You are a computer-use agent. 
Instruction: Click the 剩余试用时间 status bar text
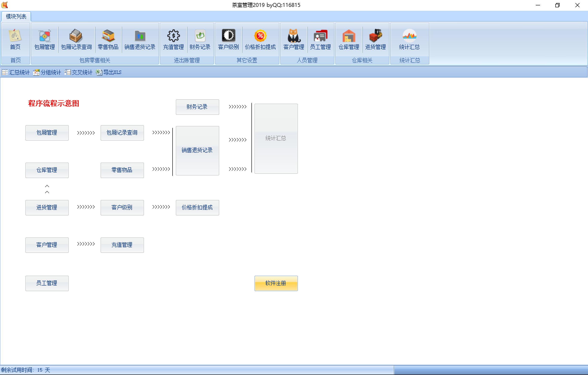pos(25,370)
